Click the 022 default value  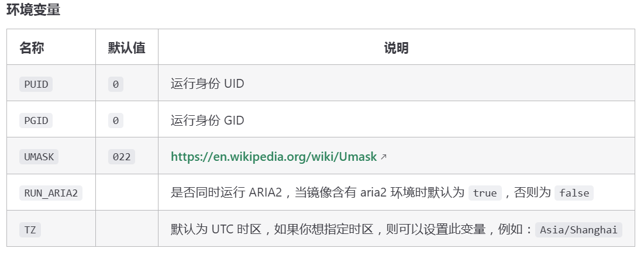click(122, 157)
